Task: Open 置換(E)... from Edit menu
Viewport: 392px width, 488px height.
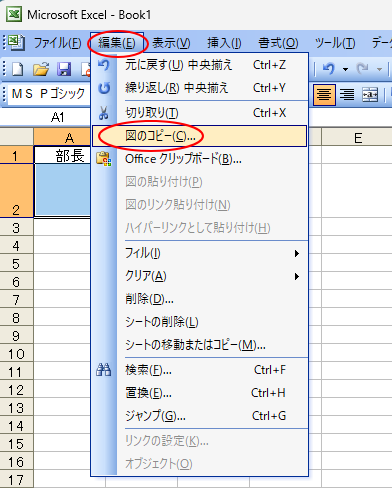Action: (x=199, y=393)
